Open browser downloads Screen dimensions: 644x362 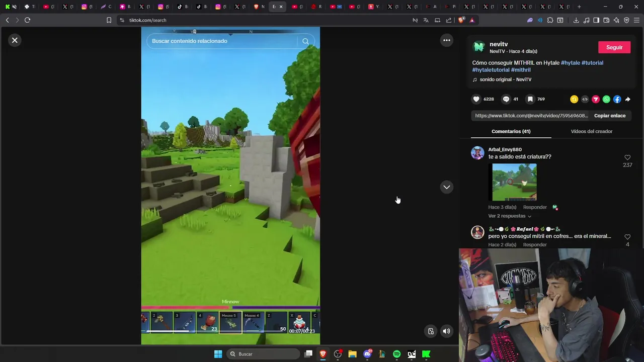point(576,20)
